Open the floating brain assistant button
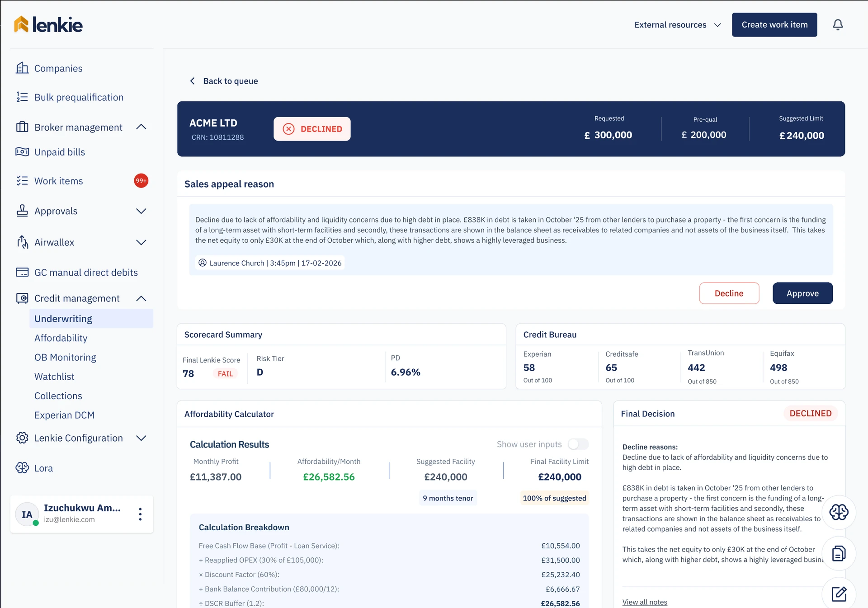The height and width of the screenshot is (608, 868). (839, 512)
